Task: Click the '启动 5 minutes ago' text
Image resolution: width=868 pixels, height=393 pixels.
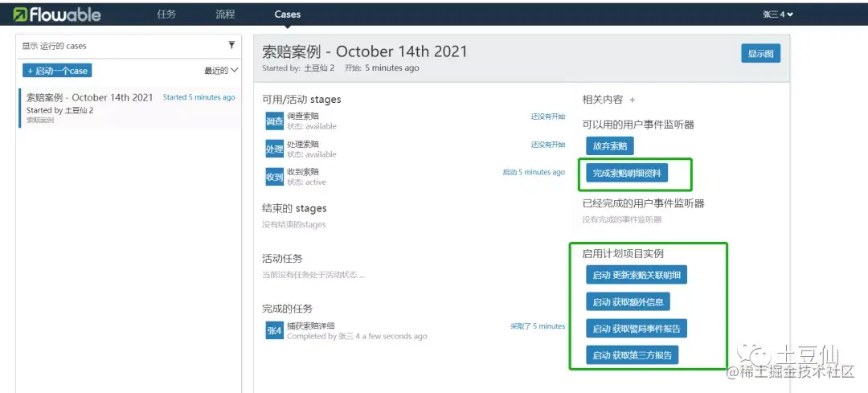Action: (x=534, y=172)
